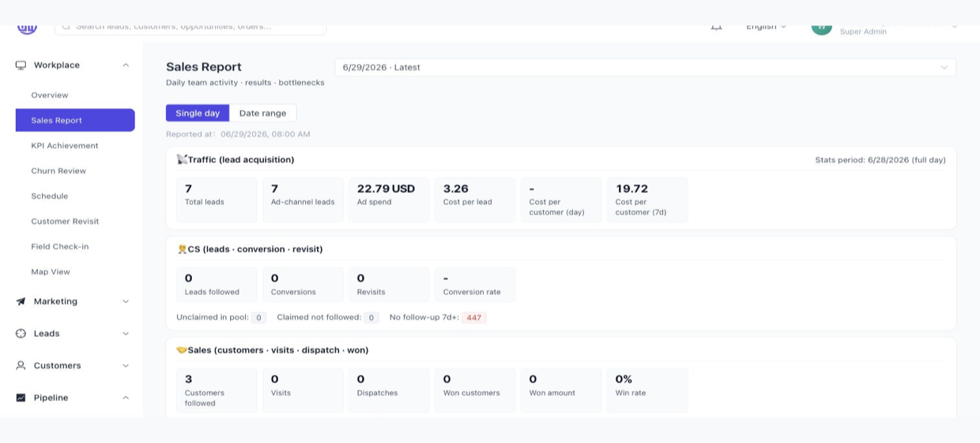Viewport: 980px width, 443px height.
Task: Expand the Customers menu chevron
Action: coord(126,365)
